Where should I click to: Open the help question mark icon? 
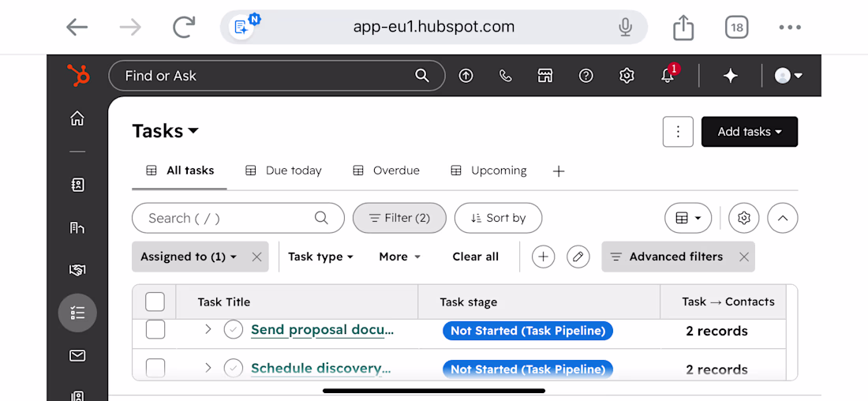coord(586,76)
